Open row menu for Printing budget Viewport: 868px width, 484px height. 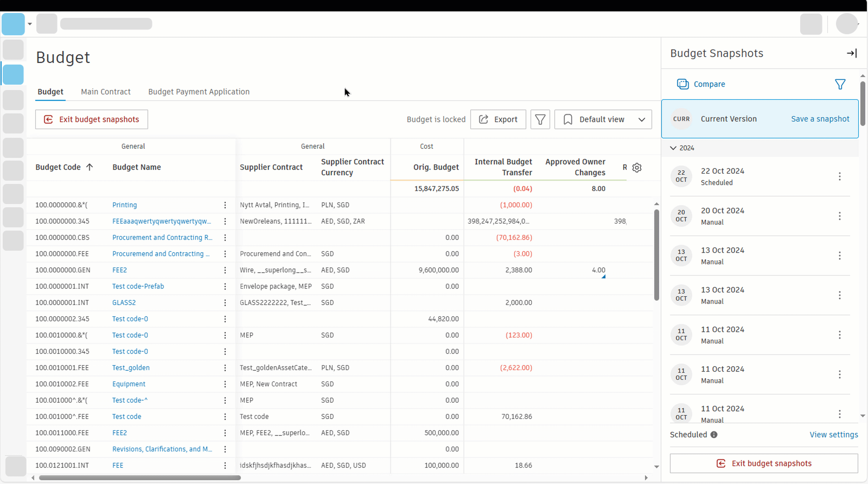[225, 205]
